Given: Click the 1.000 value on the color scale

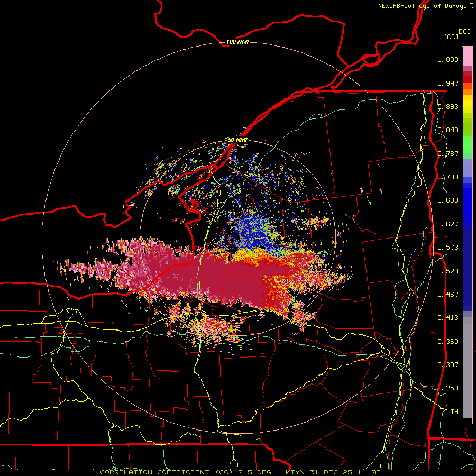Looking at the screenshot, I should [448, 59].
